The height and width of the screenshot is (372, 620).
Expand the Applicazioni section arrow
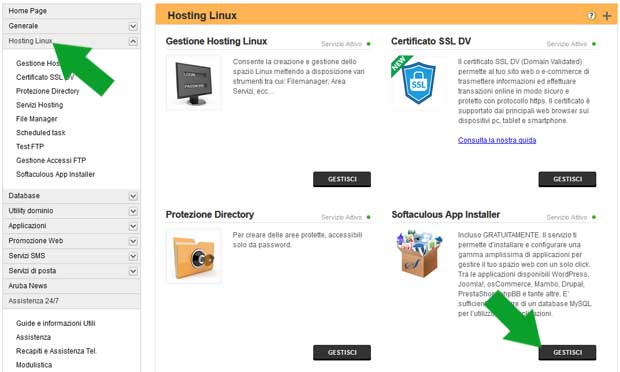click(x=133, y=226)
